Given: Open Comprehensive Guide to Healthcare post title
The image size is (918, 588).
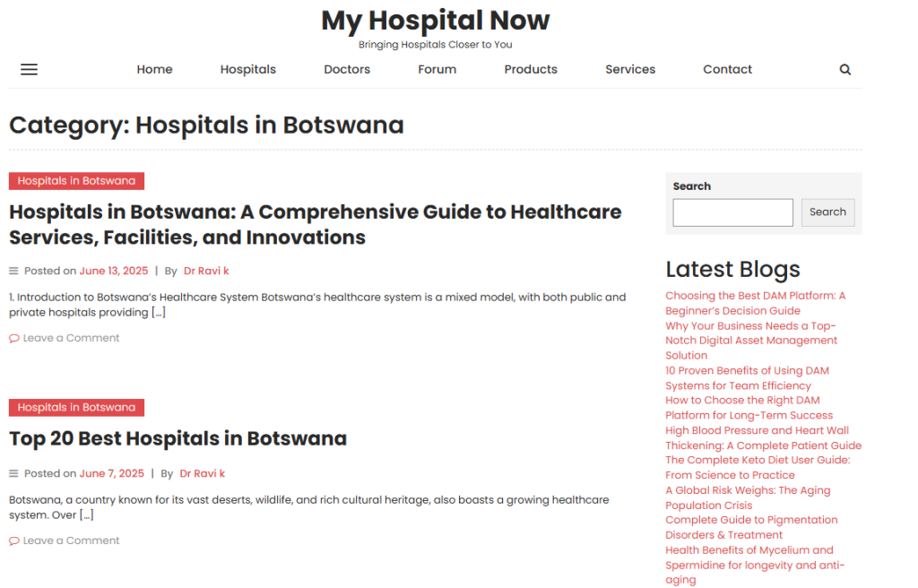Looking at the screenshot, I should pyautogui.click(x=315, y=225).
